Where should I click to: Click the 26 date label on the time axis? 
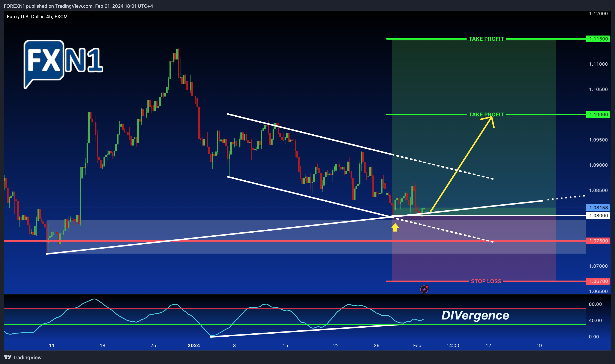[x=376, y=345]
